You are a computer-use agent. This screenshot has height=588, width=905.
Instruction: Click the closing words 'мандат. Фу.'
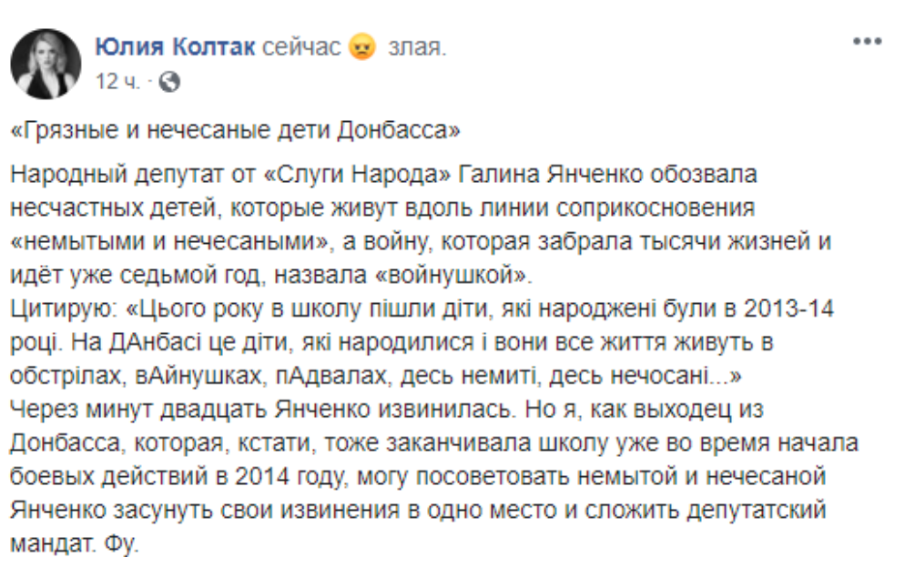click(x=75, y=543)
